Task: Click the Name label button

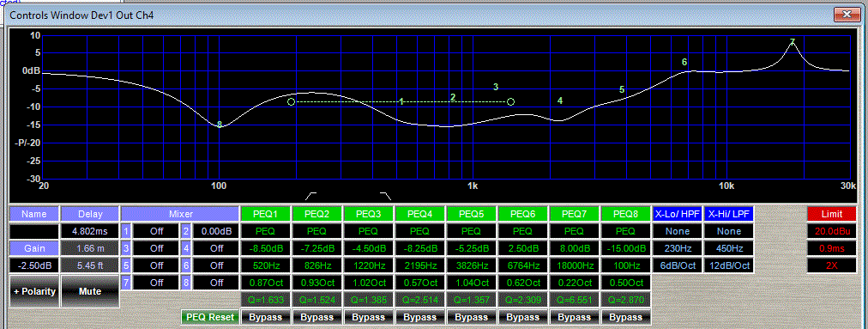Action: point(34,214)
